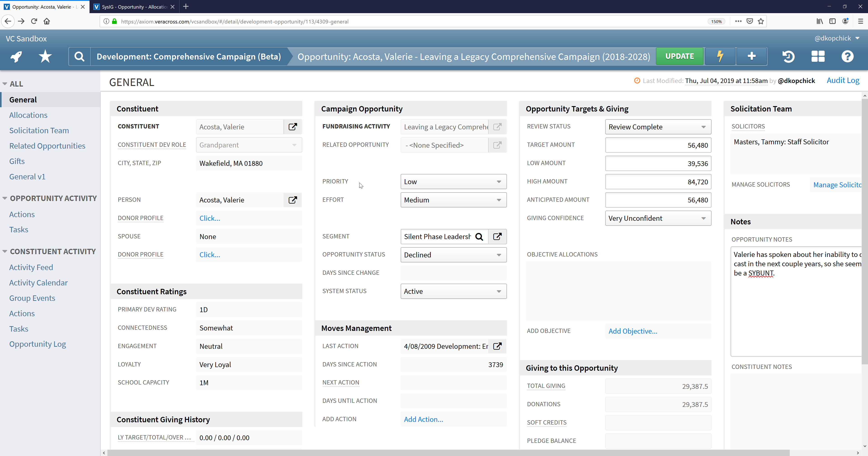
Task: Click the plus add button in the header
Action: (x=751, y=56)
